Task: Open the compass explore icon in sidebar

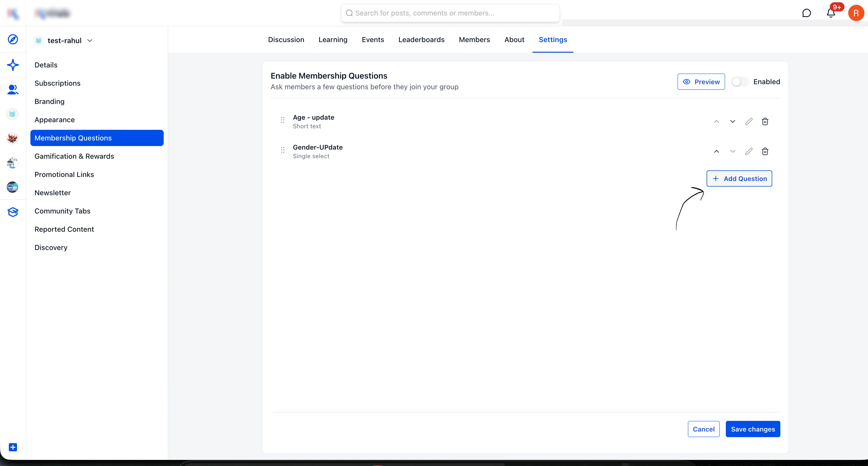Action: [13, 40]
